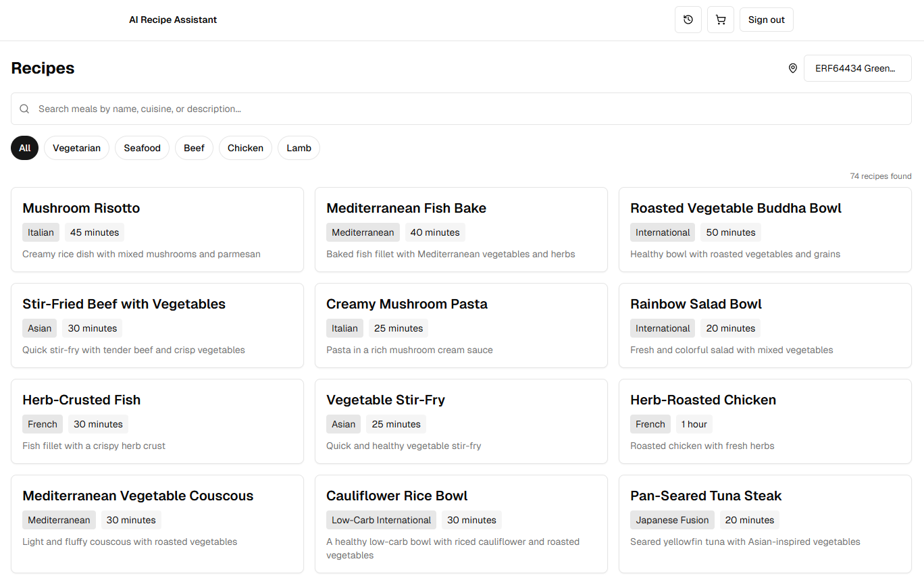Image resolution: width=924 pixels, height=578 pixels.
Task: Show only Lamb recipes
Action: click(299, 148)
